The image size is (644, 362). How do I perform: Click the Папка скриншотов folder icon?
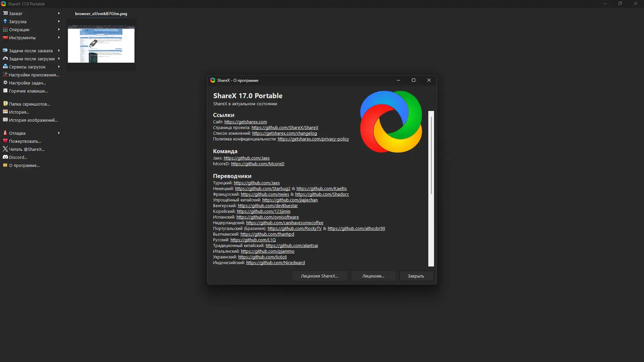pyautogui.click(x=5, y=104)
